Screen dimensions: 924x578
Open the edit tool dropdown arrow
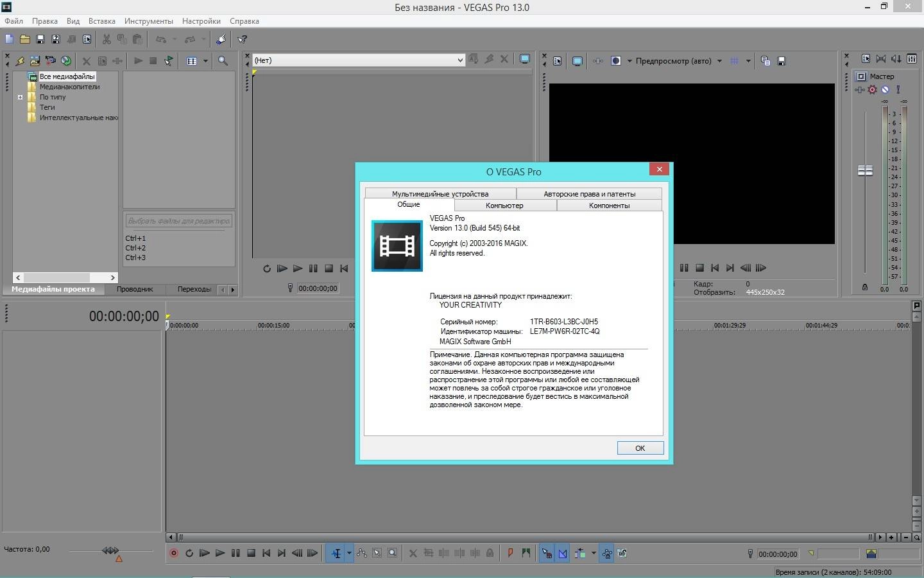tap(349, 553)
